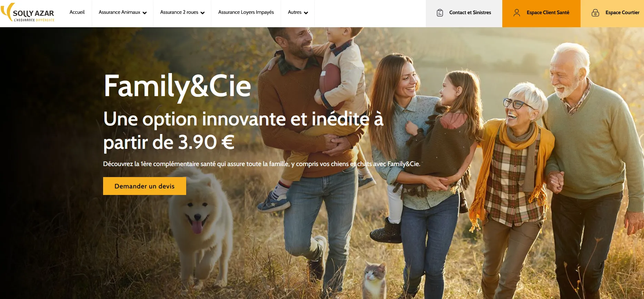Expand the Assurance 2 roues chevron
The image size is (644, 299).
coord(203,13)
